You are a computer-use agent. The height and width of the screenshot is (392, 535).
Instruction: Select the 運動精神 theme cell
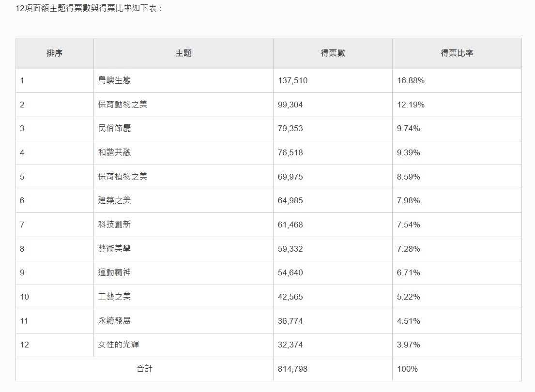coord(114,272)
